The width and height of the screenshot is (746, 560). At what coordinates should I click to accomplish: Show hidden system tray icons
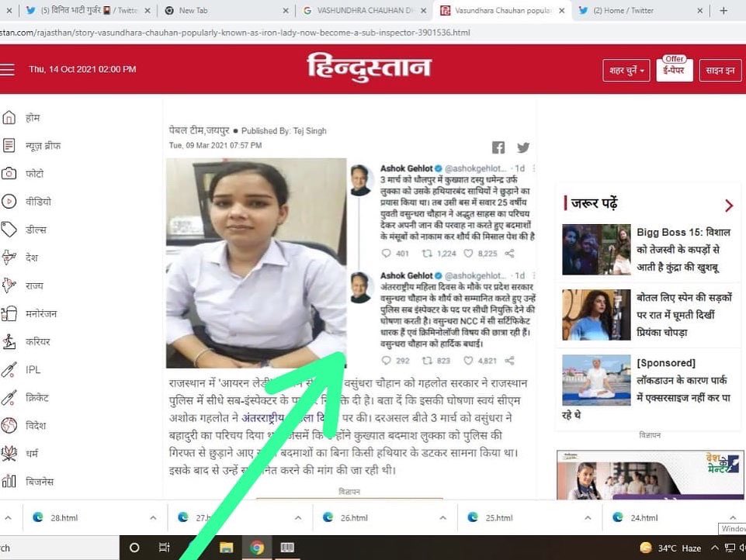[x=715, y=548]
